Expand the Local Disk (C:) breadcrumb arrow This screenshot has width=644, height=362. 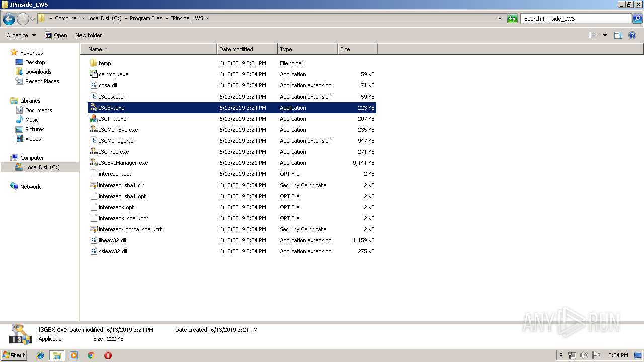[126, 18]
